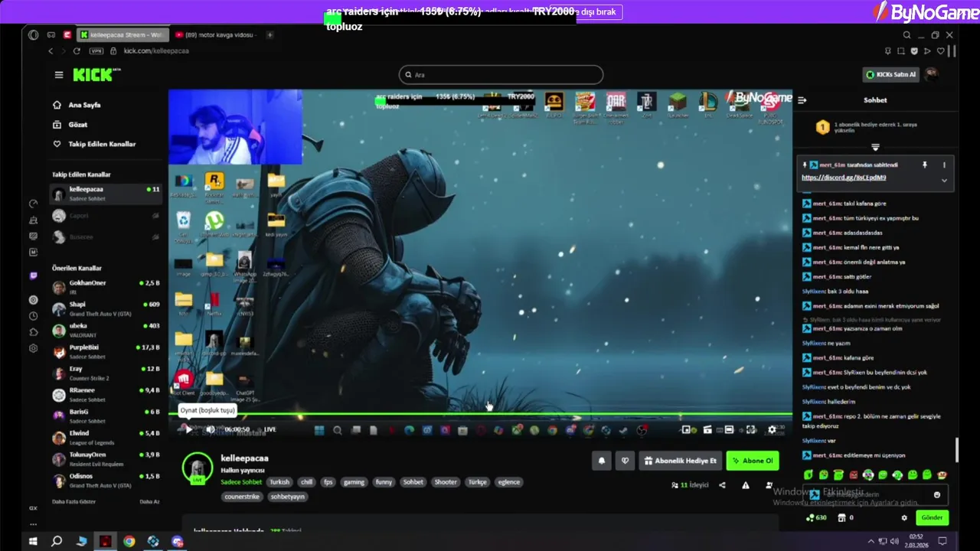Reload page in browser toolbar
Viewport: 980px width, 551px height.
tap(77, 51)
